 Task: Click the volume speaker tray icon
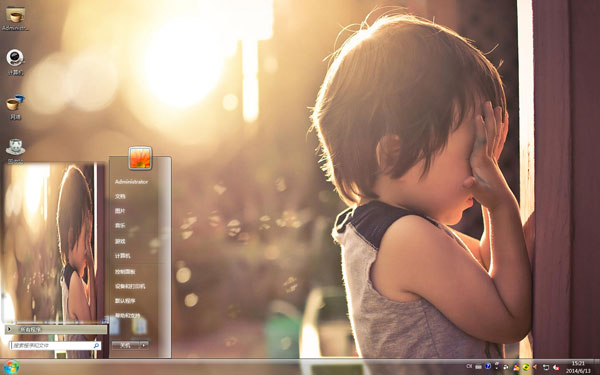point(535,367)
